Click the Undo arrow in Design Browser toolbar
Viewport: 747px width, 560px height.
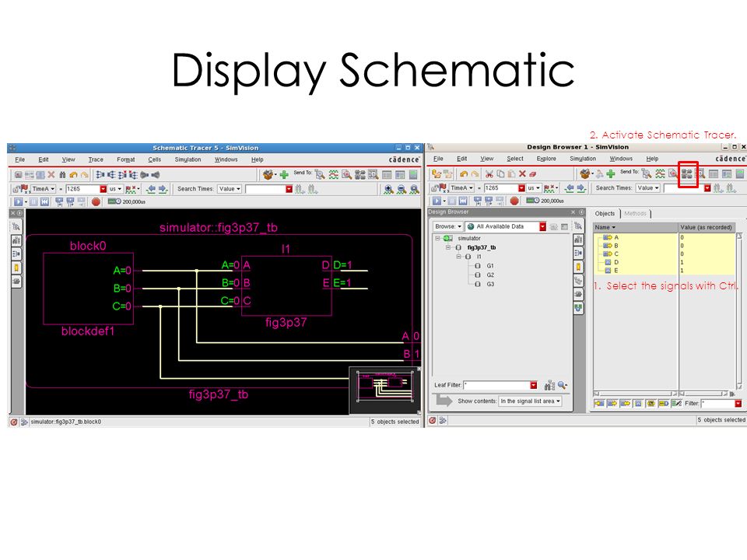point(464,173)
